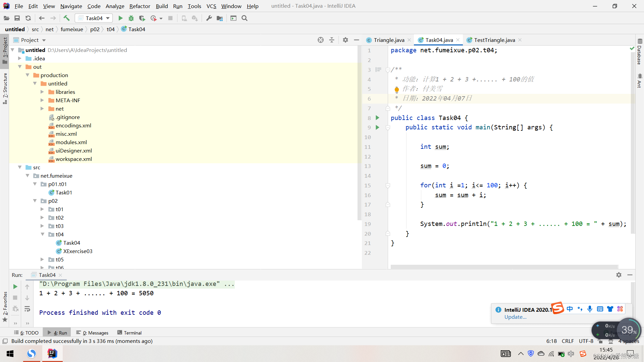The width and height of the screenshot is (644, 362).
Task: Click the IntelliJ IDEA taskbar icon
Action: point(52,354)
